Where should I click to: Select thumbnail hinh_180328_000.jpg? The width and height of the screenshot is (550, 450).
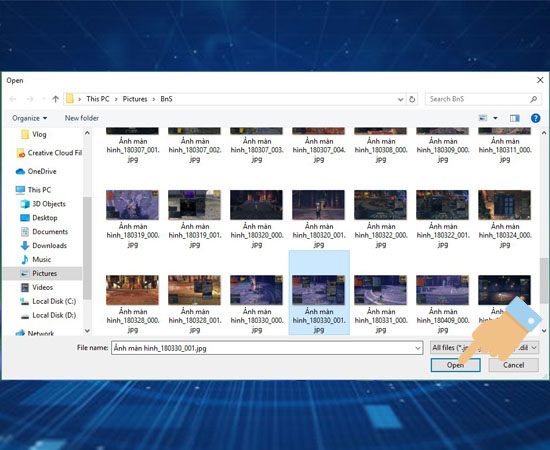(132, 290)
